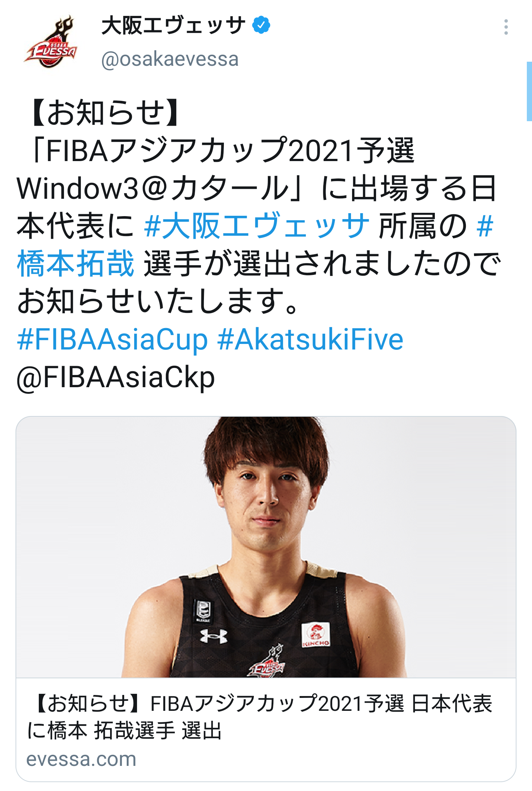The width and height of the screenshot is (532, 791).
Task: Open the Osaka Evessa profile avatar
Action: (x=51, y=41)
